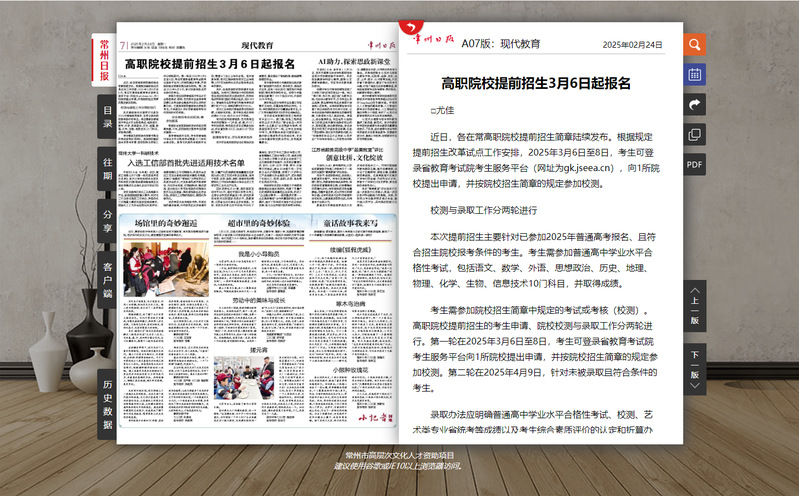
Task: Click the red 常州日报 masthead tab
Action: click(x=104, y=61)
